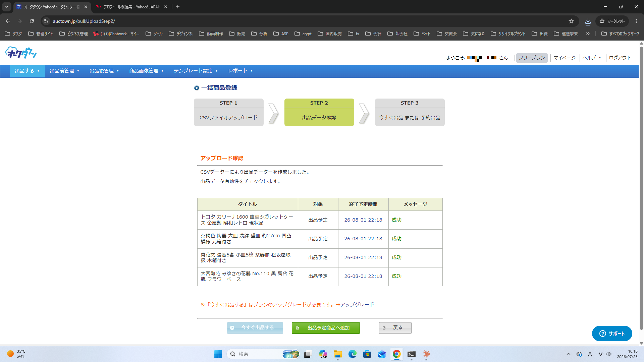Open the 管理サイト bookmark folder
The height and width of the screenshot is (362, 644).
pyautogui.click(x=41, y=34)
